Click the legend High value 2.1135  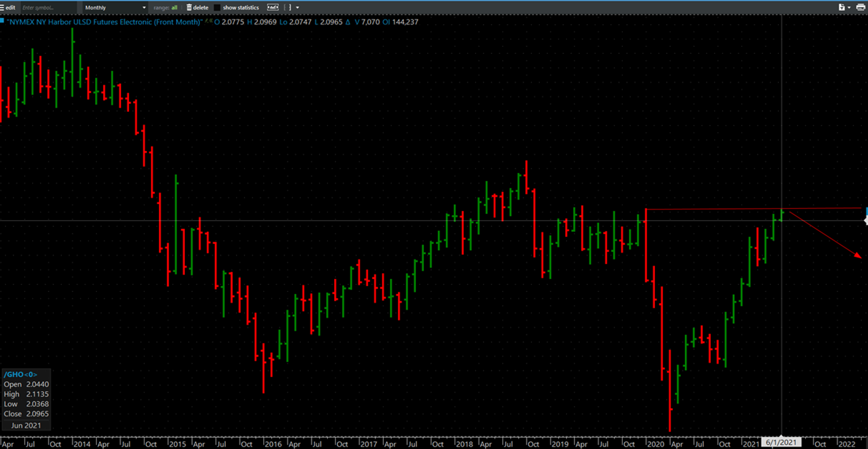38,394
